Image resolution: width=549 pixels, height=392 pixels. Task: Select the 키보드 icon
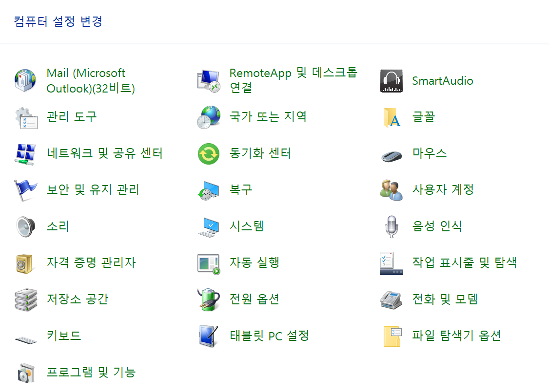[x=25, y=336]
